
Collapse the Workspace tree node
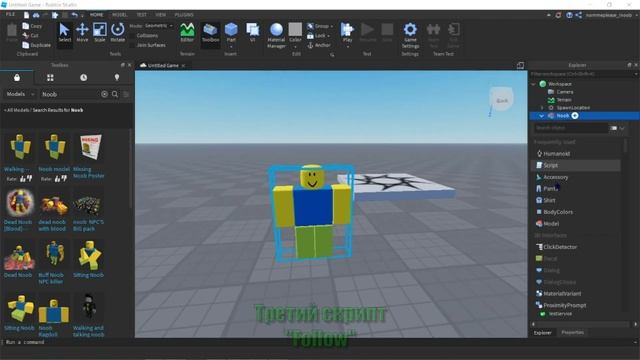[533, 84]
